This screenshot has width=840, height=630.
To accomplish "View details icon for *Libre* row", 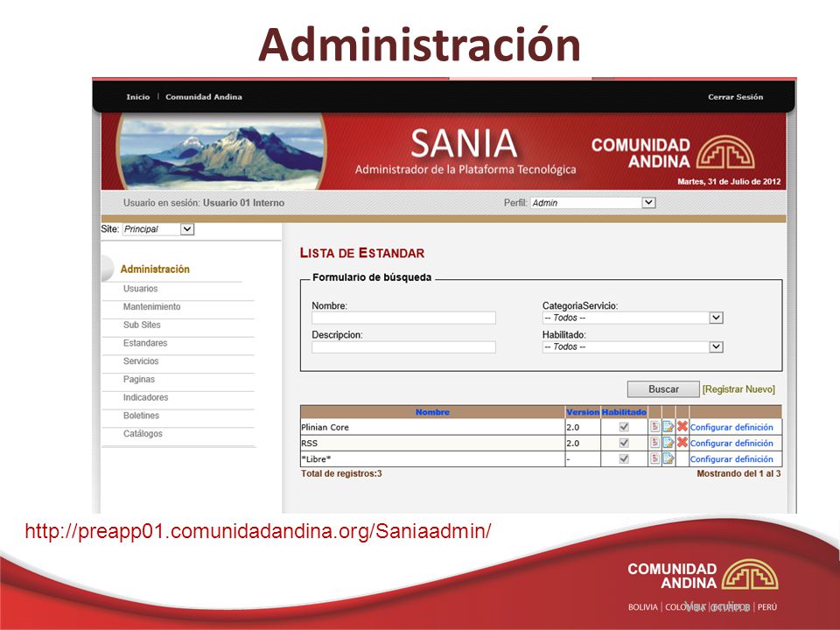I will click(x=654, y=458).
